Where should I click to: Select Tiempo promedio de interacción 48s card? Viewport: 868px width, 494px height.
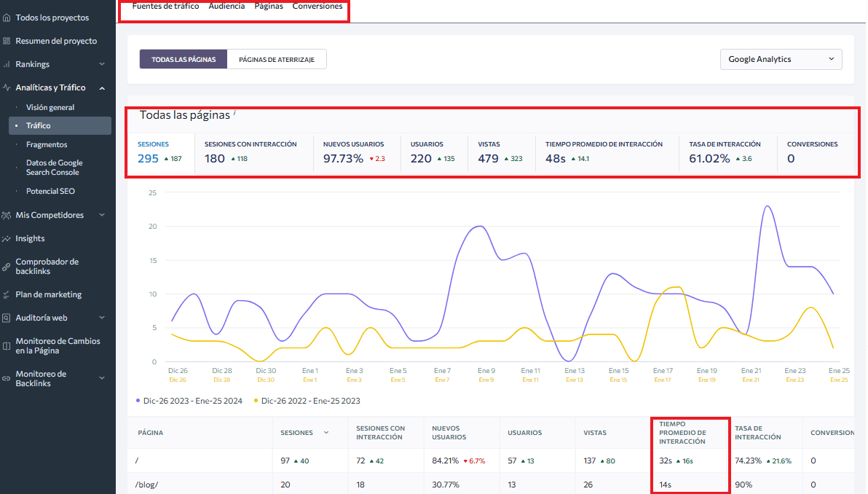point(607,153)
